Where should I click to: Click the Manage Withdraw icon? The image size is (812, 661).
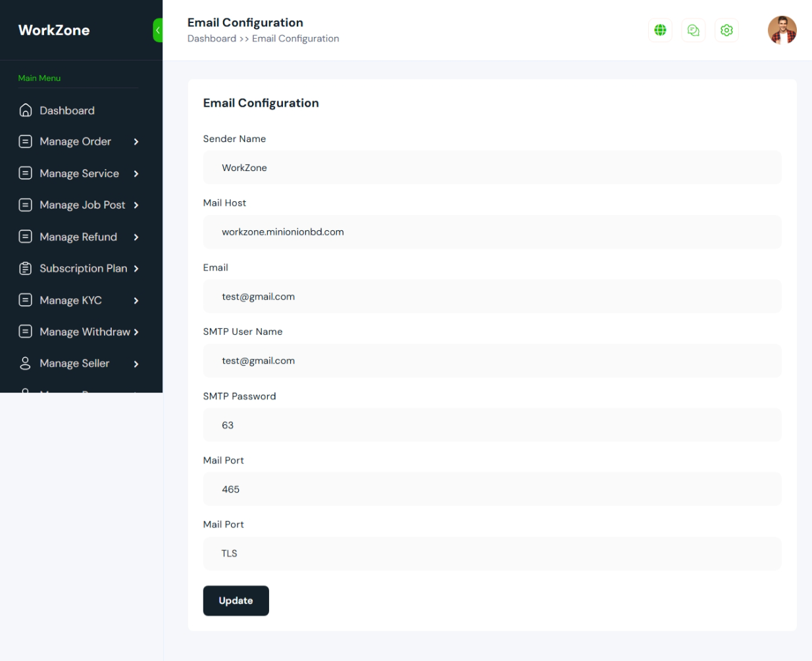[26, 331]
